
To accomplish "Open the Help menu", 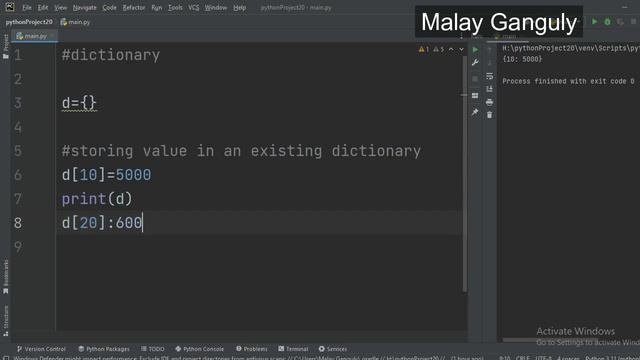I will click(x=240, y=7).
